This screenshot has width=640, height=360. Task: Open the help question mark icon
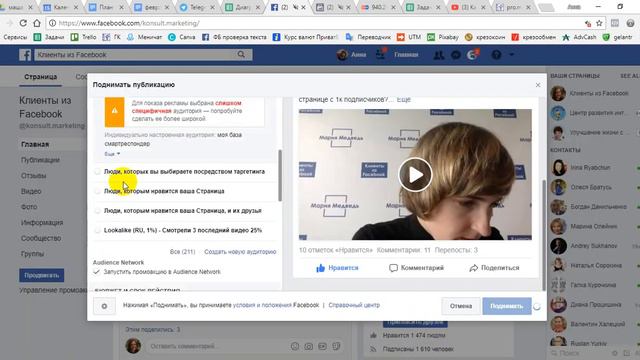pyautogui.click(x=496, y=55)
